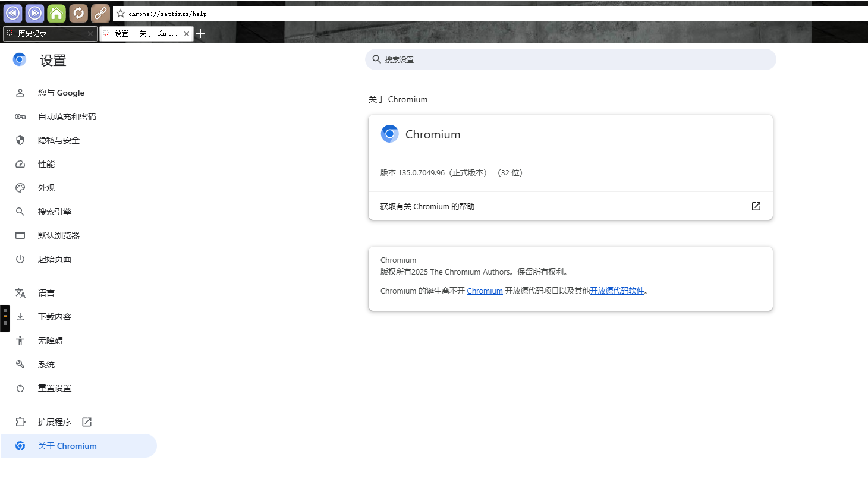Viewport: 868px width, 479px height.
Task: Open 扩展程序 from the sidebar
Action: coord(78,422)
